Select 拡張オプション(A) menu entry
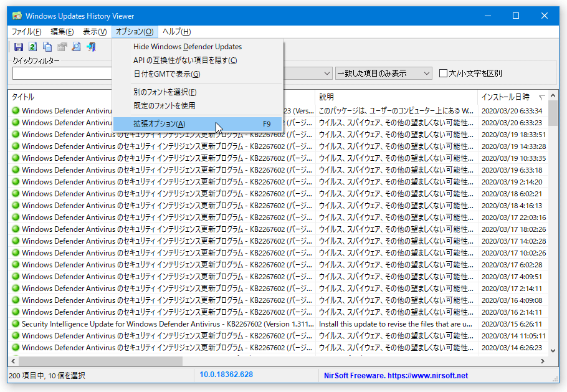 197,124
